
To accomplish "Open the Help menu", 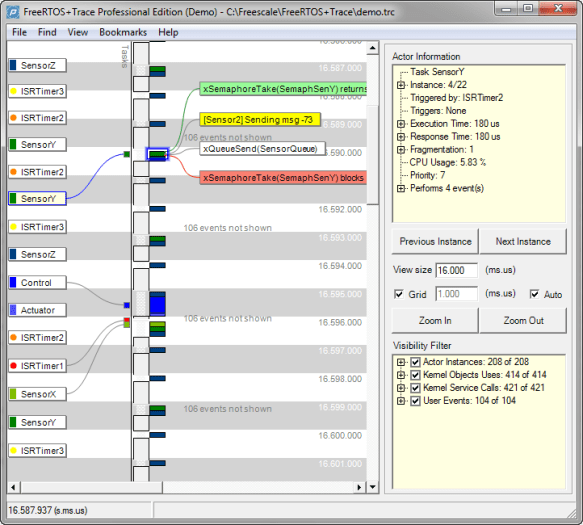I will tap(168, 32).
